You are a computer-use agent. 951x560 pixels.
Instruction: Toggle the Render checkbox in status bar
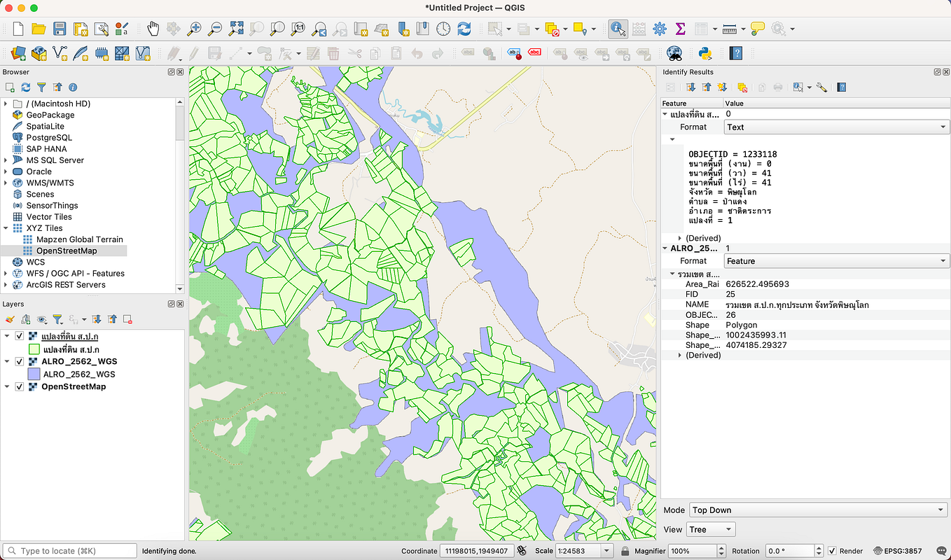pyautogui.click(x=831, y=551)
